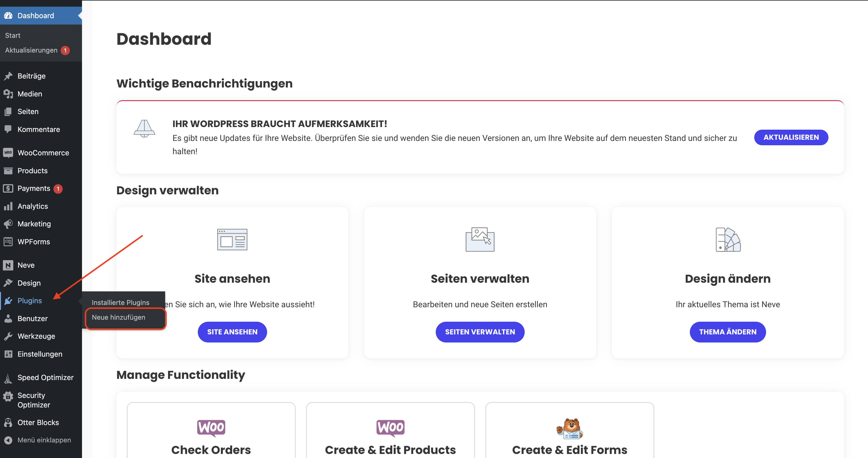Click the Kommentare speech bubble icon
The image size is (868, 458).
[x=8, y=129]
